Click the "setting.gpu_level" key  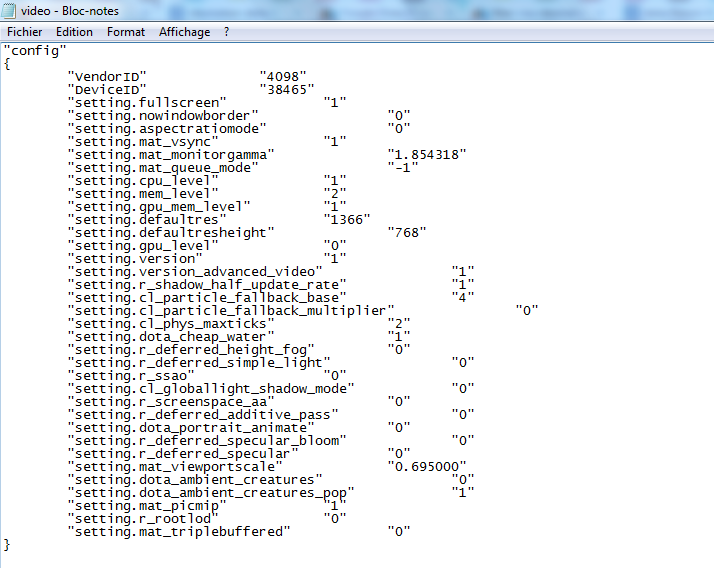(143, 246)
